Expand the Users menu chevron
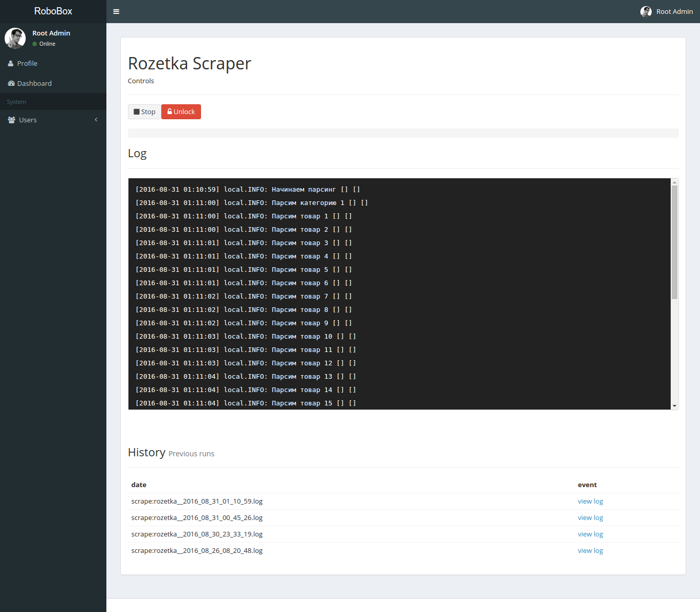 (x=96, y=120)
